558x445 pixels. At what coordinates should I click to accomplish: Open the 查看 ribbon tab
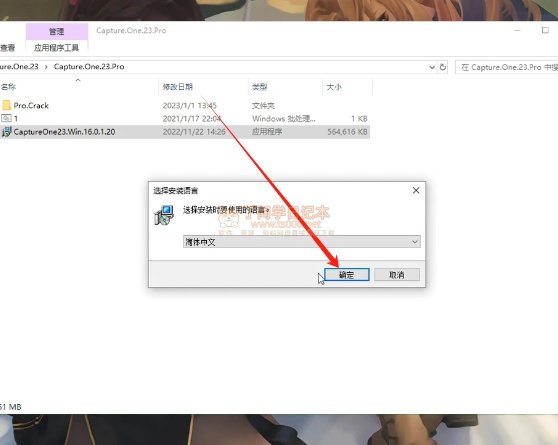coord(7,48)
